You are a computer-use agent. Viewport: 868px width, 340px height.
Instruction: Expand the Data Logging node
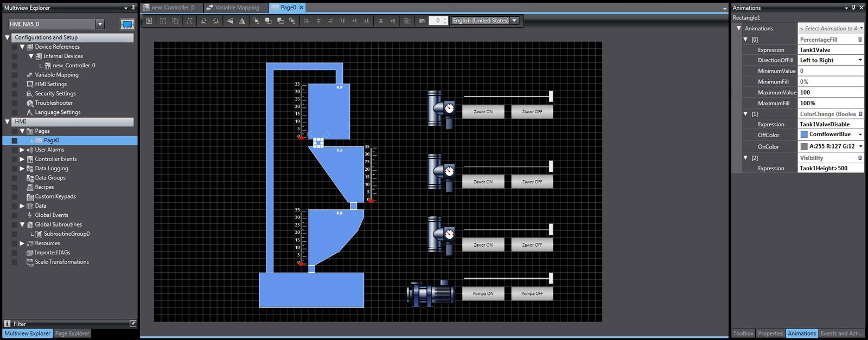[x=22, y=168]
